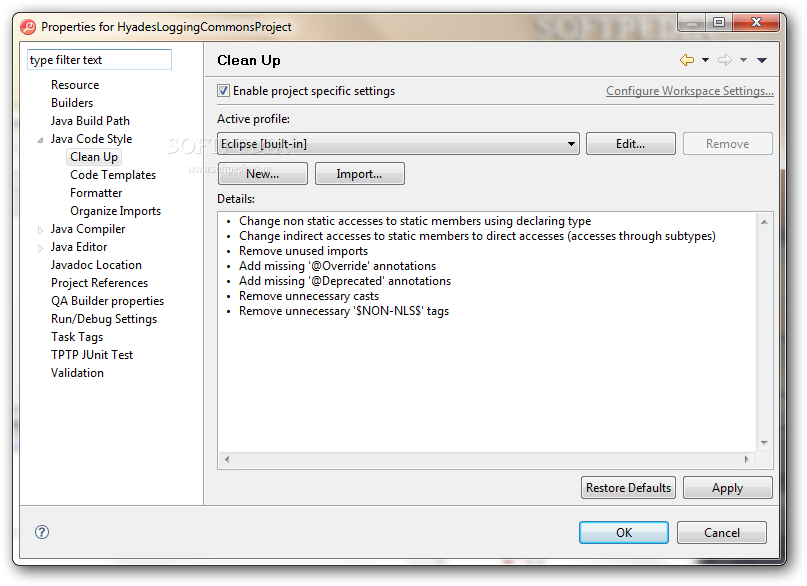Collapse the Java Code Style tree node

coord(40,139)
